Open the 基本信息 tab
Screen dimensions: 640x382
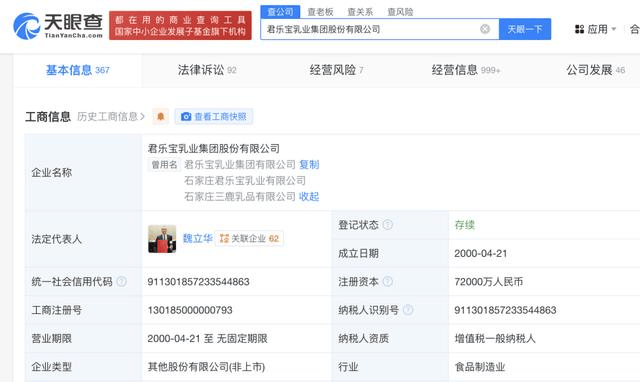point(78,70)
